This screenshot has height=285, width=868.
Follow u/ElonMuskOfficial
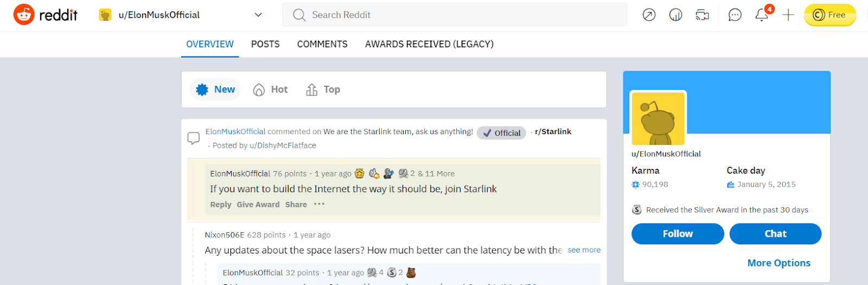[678, 233]
